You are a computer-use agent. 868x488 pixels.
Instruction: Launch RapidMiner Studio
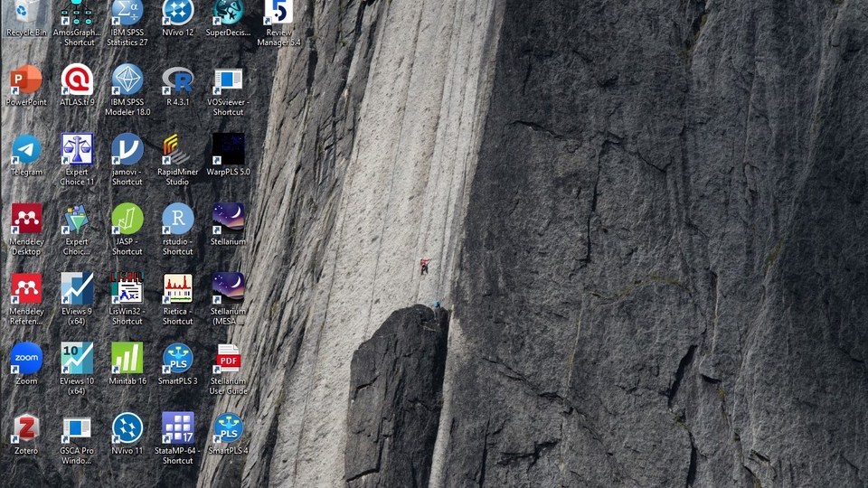178,160
